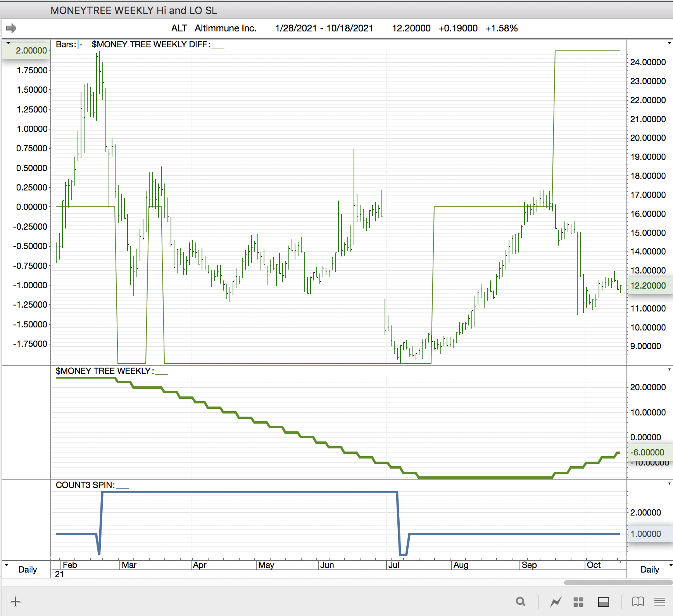Open the bottom-right Daily timeframe dropdown arrow
Viewport: 673px width, 616px height.
point(670,565)
